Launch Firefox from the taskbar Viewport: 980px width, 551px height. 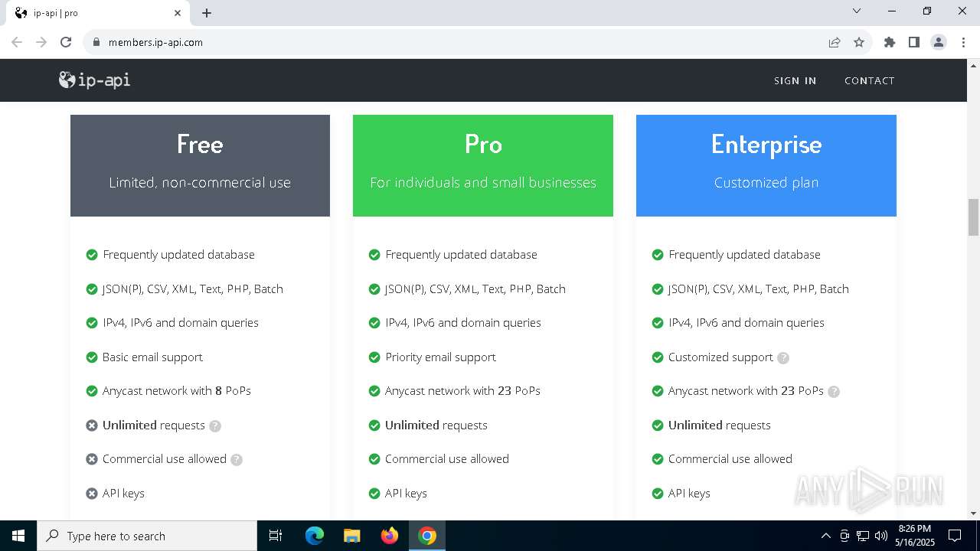390,536
